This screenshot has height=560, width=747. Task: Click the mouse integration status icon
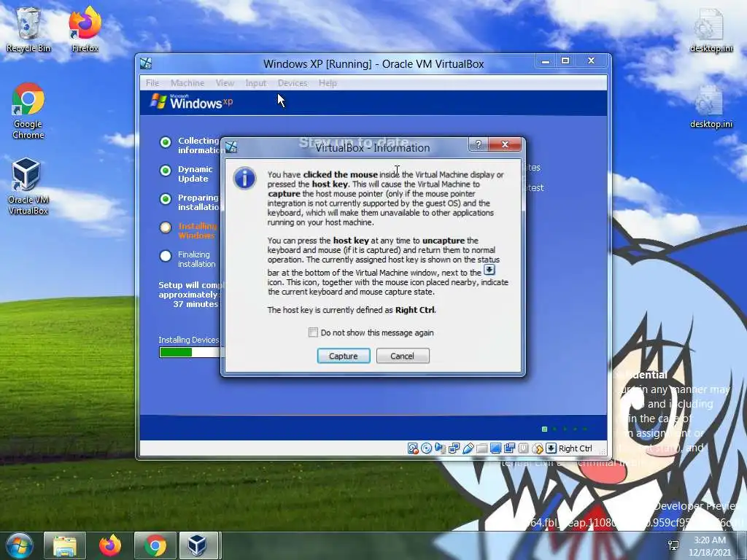[x=538, y=448]
